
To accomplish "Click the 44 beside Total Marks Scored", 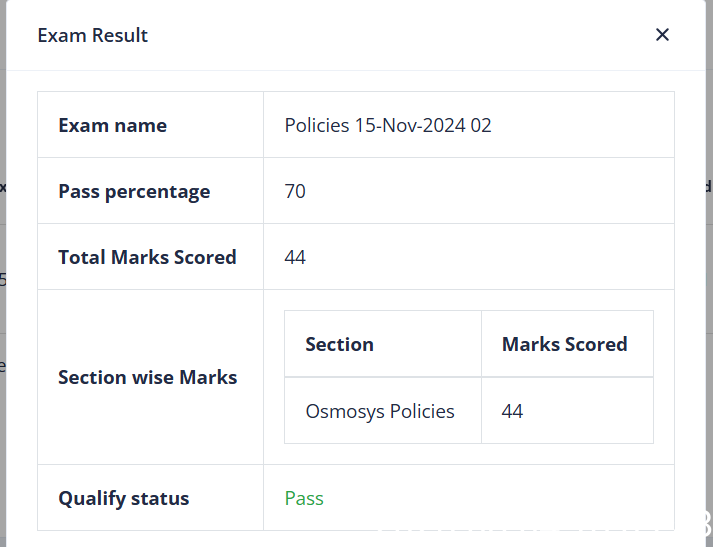I will [x=295, y=257].
